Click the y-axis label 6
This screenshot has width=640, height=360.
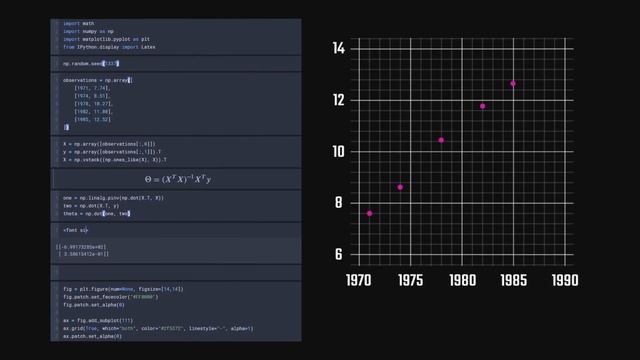(x=339, y=254)
